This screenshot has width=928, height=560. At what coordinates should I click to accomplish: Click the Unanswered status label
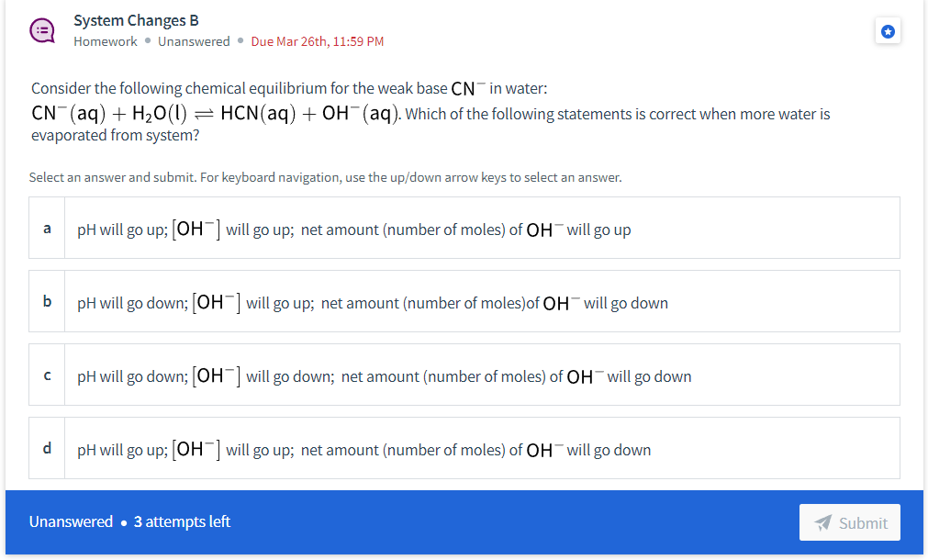click(x=194, y=41)
